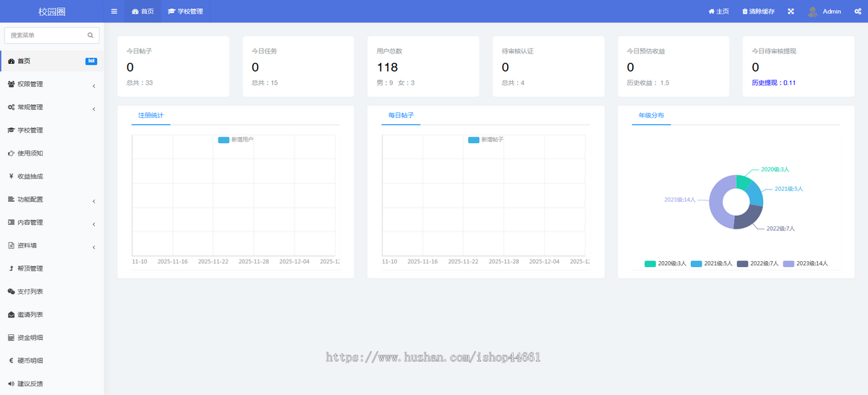
Task: Toggle the hamburger menu icon
Action: click(x=114, y=12)
